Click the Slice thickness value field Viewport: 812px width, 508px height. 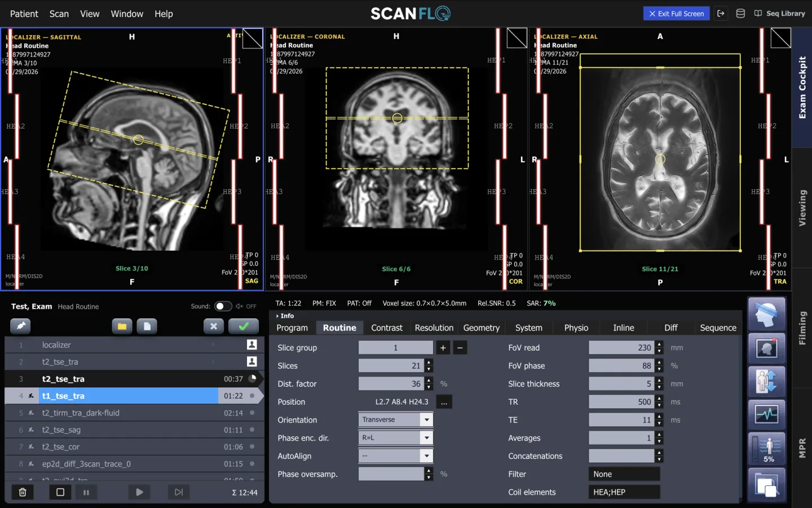621,384
